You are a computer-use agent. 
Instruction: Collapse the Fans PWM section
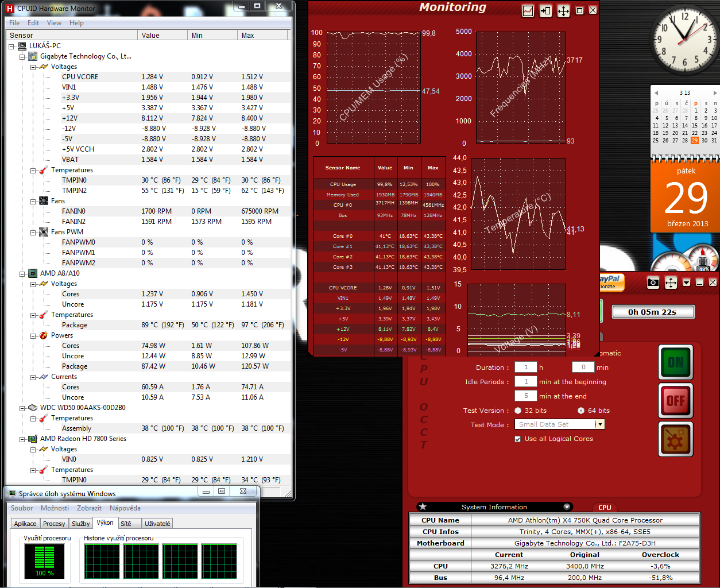pos(33,232)
